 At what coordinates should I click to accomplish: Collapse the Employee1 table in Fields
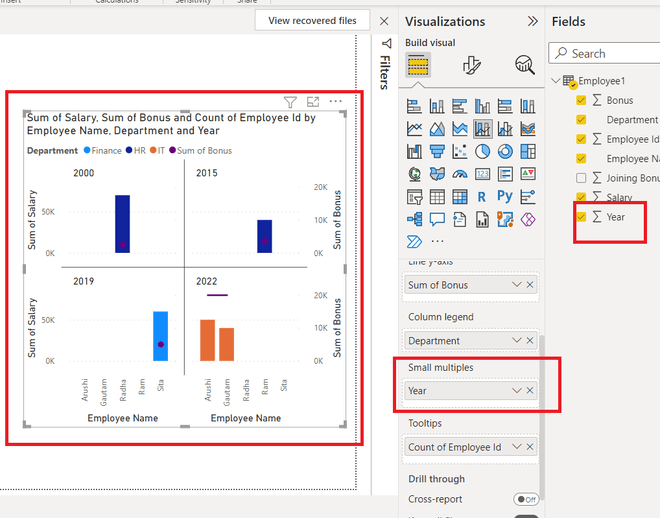(x=556, y=80)
